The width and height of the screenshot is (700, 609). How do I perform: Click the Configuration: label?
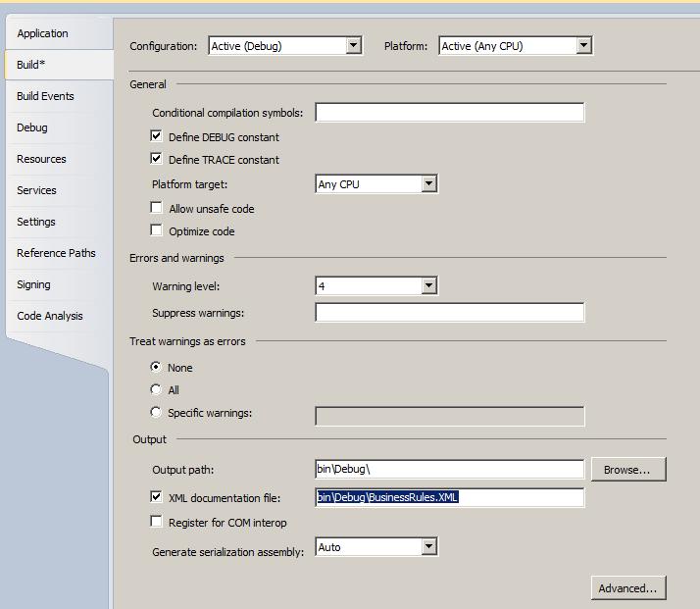[164, 46]
